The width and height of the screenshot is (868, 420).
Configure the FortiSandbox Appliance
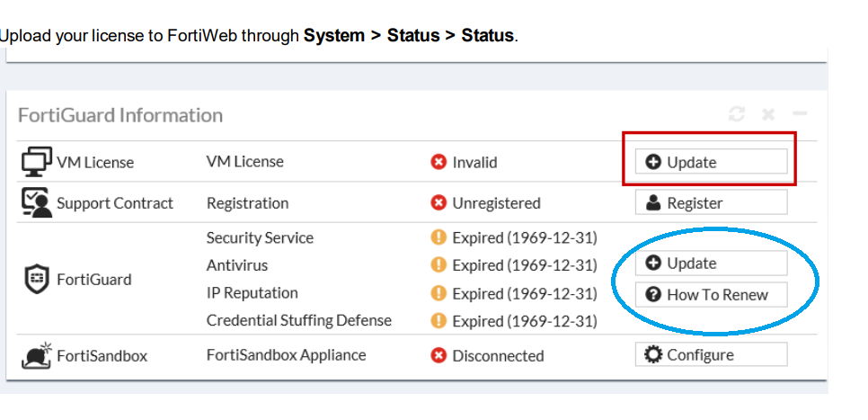(711, 355)
